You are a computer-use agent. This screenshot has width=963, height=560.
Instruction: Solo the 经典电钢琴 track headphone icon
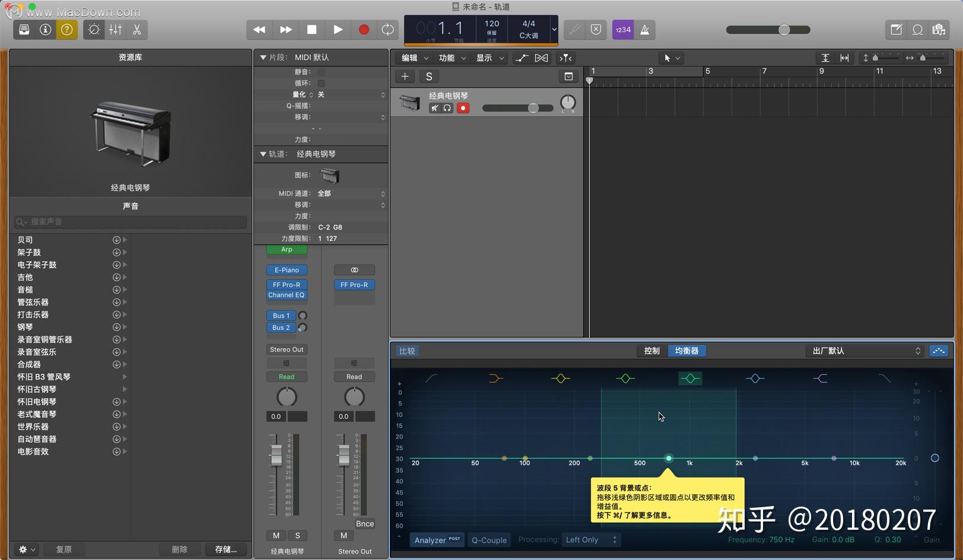click(447, 108)
